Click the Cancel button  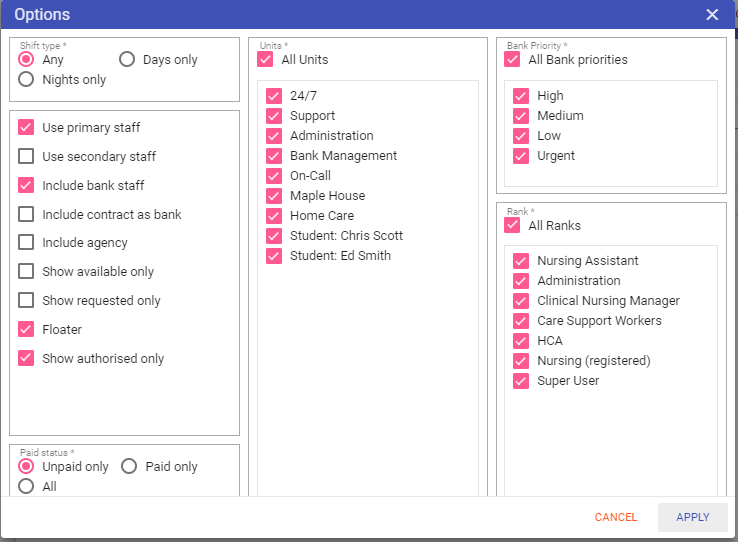click(x=616, y=517)
